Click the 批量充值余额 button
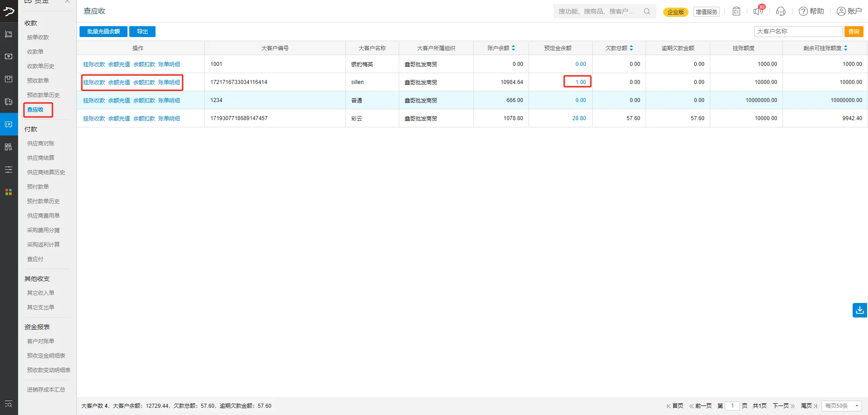Screen dimensions: 868x415 click(104, 32)
